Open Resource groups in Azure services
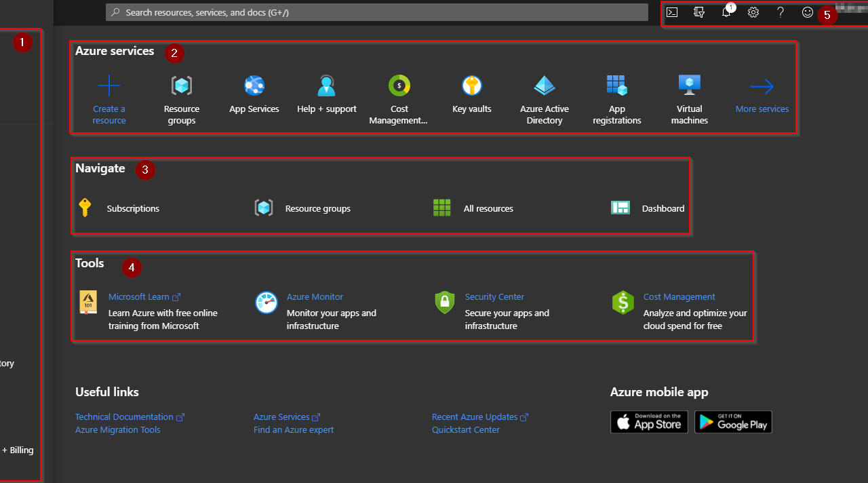Image resolution: width=868 pixels, height=483 pixels. 182,86
